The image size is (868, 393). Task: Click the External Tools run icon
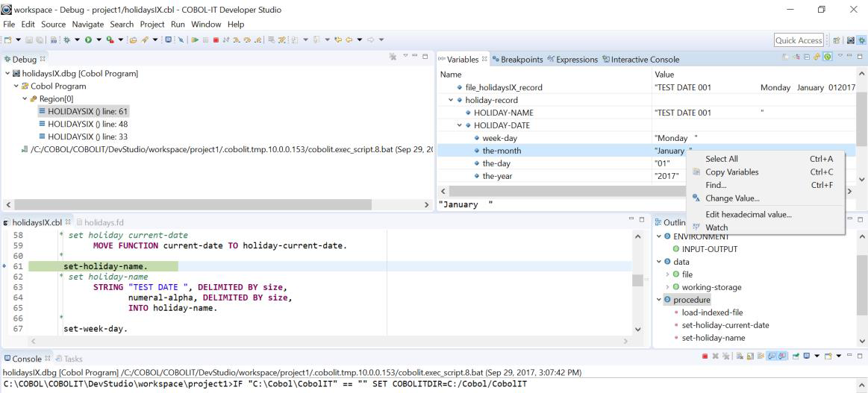point(110,40)
